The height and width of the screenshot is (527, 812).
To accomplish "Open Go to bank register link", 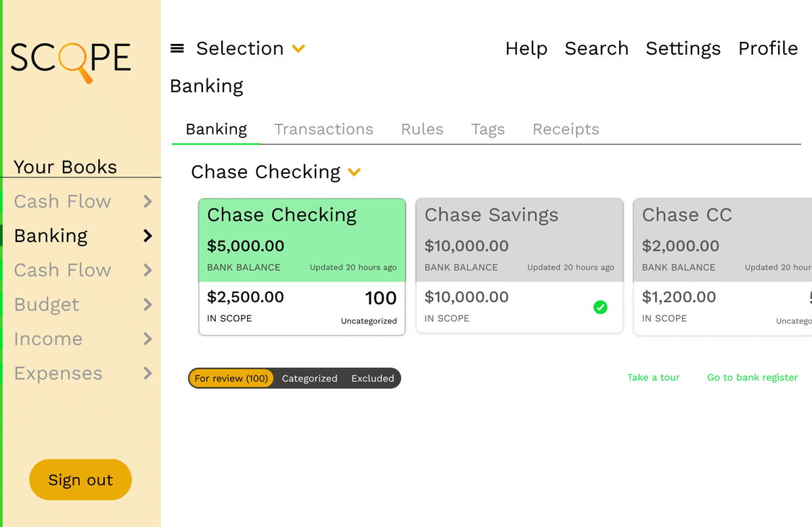I will 752,377.
